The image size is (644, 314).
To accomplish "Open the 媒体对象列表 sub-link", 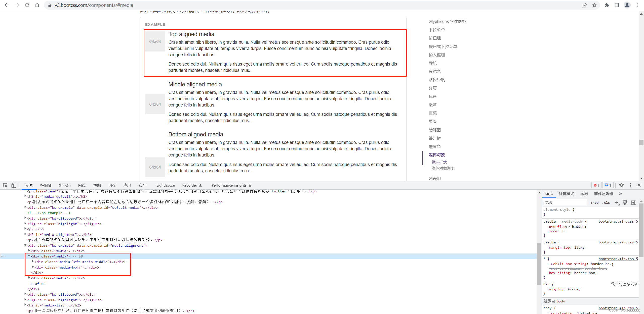I will (443, 168).
